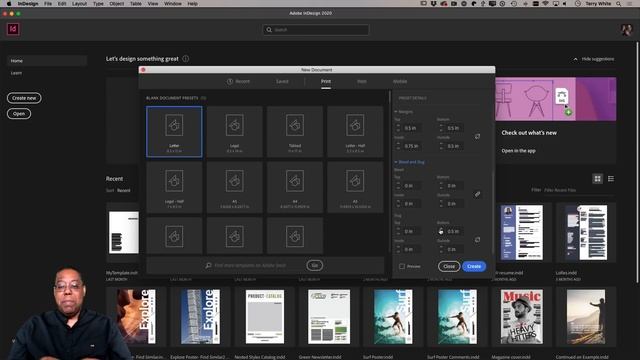Pick the Legal - Half preset
This screenshot has width=640, height=360.
[174, 187]
